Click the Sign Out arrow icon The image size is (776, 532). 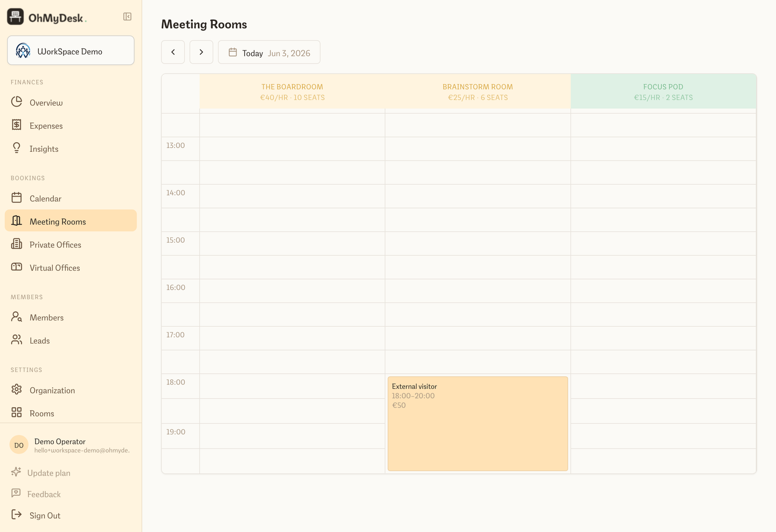click(x=17, y=515)
